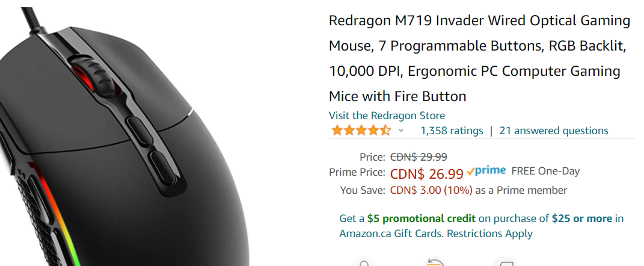Screen dimensions: 644x266
Task: Click the "as a Prime member" text
Action: pos(521,190)
